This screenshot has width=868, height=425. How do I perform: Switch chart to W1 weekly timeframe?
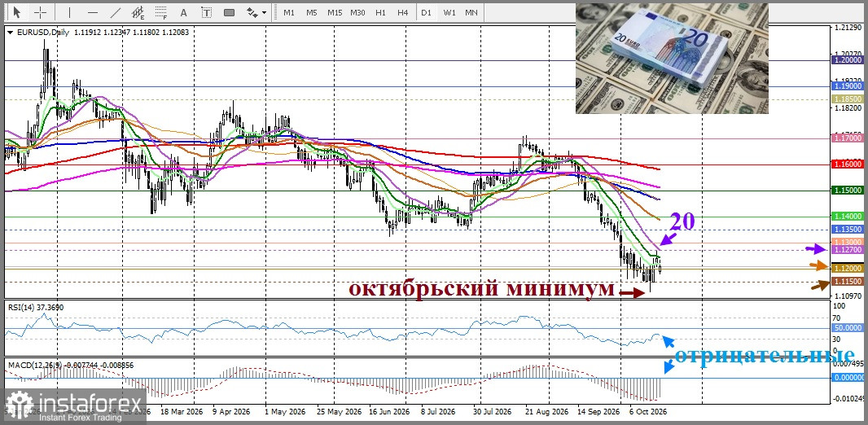click(x=449, y=12)
